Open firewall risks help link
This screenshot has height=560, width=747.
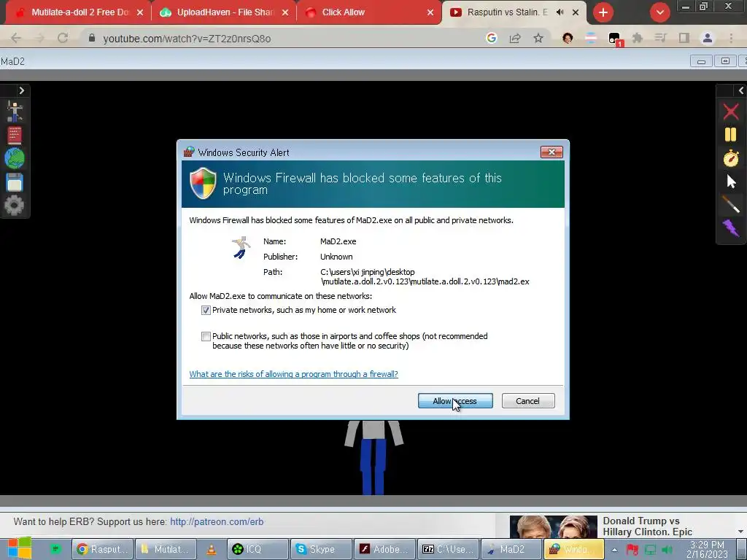click(x=293, y=374)
